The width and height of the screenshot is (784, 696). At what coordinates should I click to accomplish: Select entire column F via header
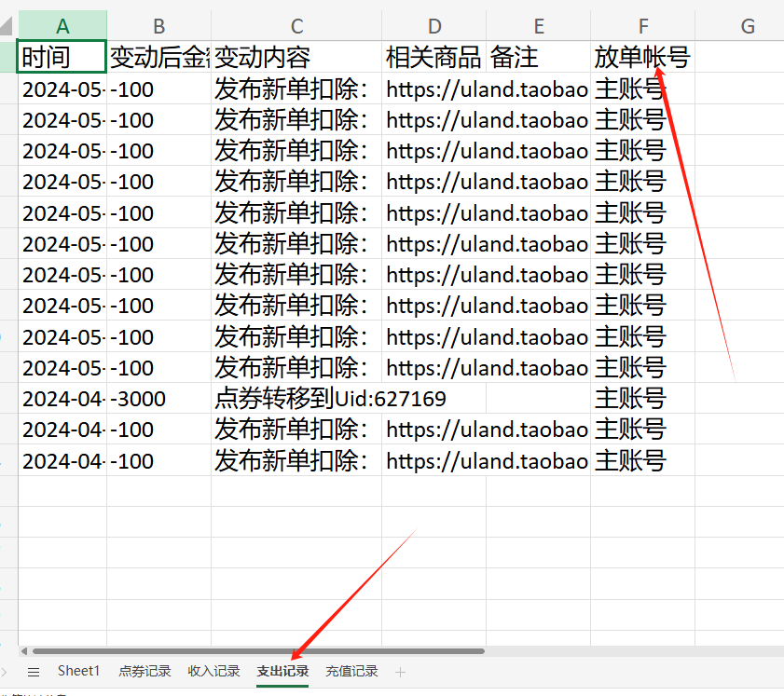pyautogui.click(x=642, y=26)
